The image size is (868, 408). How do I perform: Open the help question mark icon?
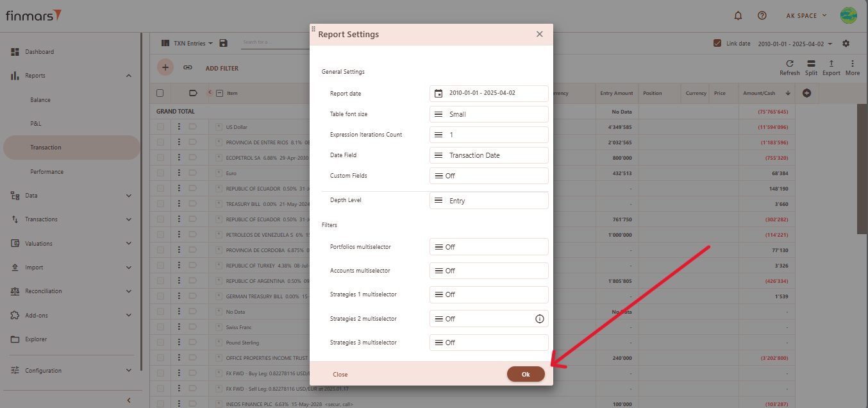762,15
